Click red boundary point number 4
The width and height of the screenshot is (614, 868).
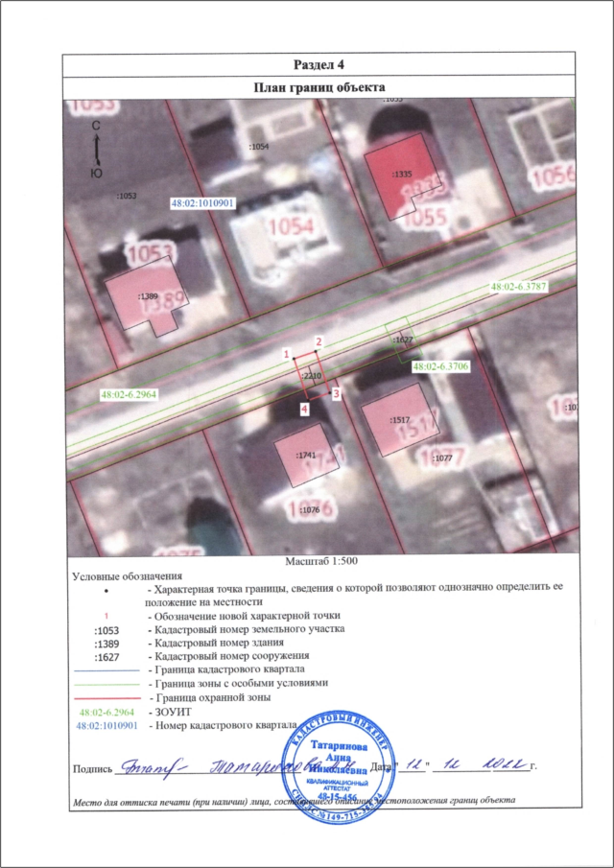(304, 410)
